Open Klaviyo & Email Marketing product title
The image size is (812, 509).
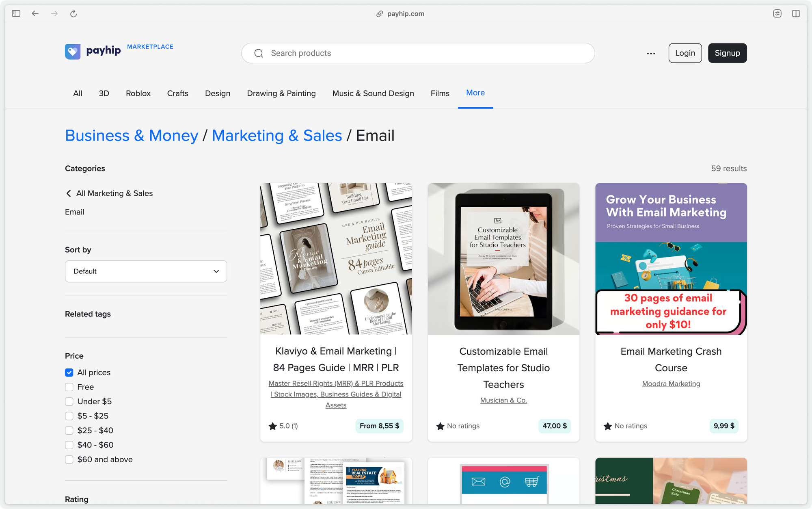pyautogui.click(x=336, y=360)
